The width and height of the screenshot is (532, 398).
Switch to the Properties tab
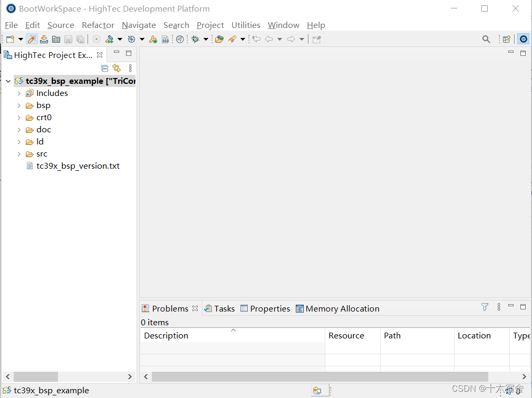[265, 308]
